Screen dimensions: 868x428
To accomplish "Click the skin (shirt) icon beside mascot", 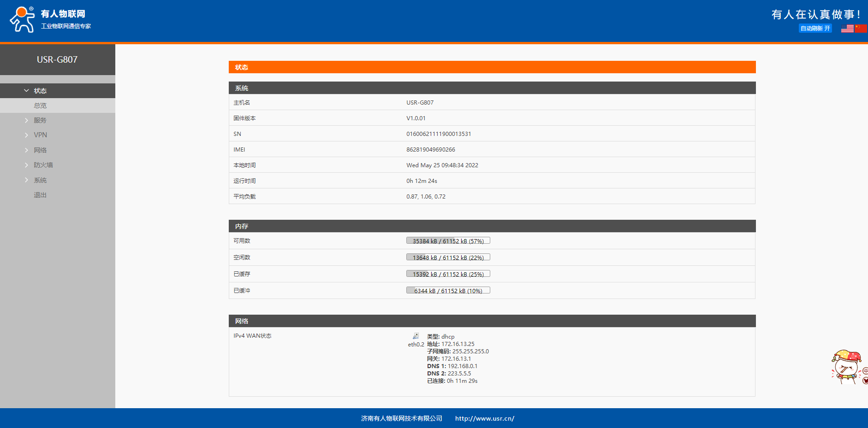I will (x=865, y=381).
